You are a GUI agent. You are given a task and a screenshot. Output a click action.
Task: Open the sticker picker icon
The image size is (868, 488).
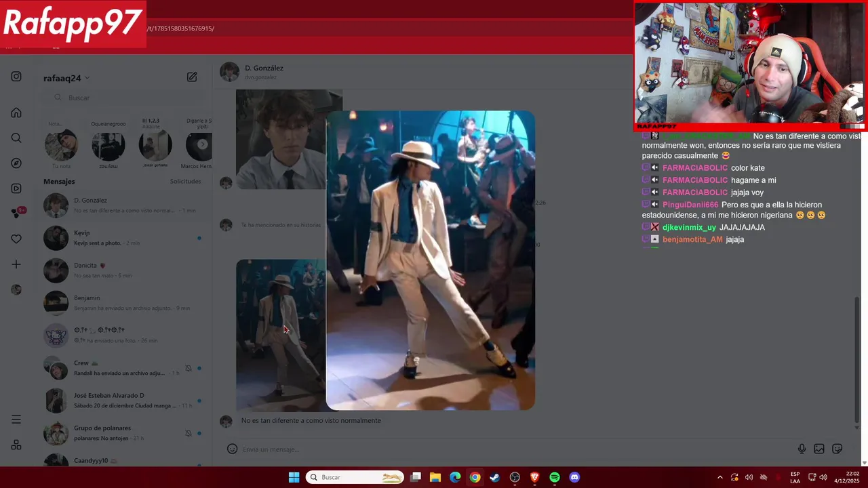pos(837,449)
